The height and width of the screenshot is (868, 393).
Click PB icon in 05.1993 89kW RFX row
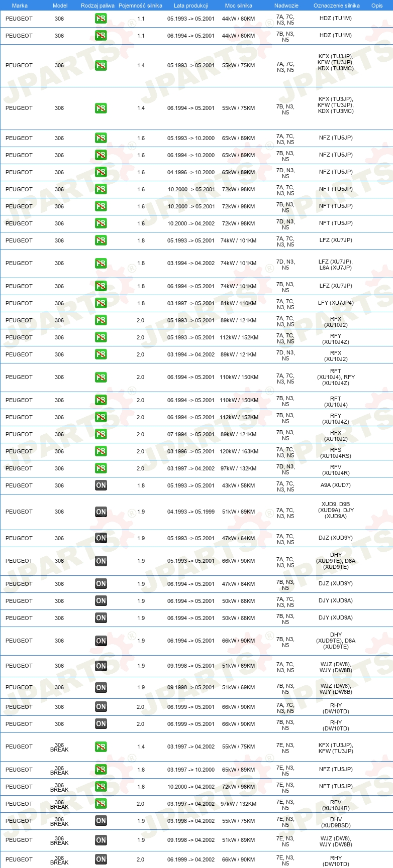click(x=101, y=320)
